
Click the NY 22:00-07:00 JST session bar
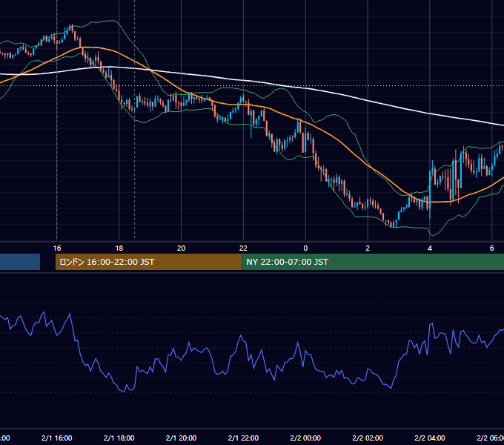(373, 262)
